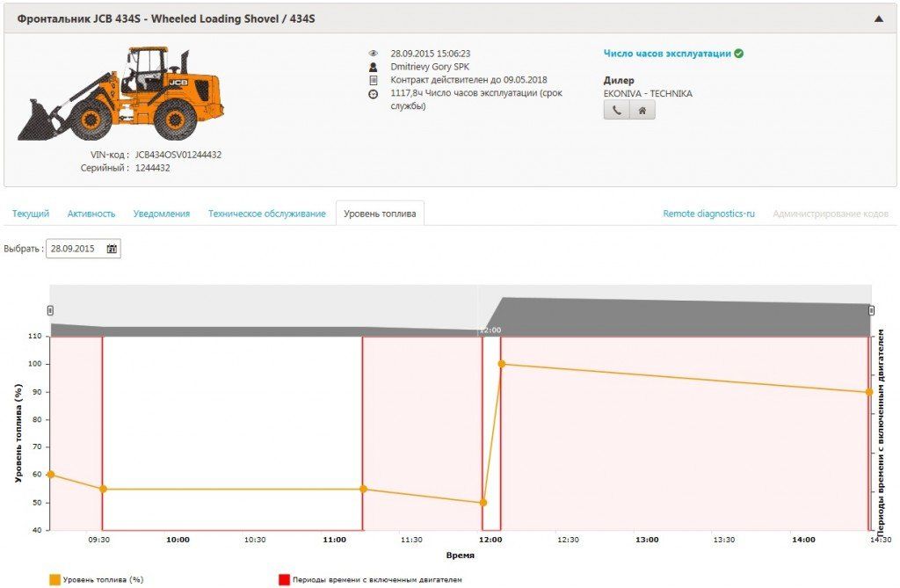Collapse the machine details panel arrow
This screenshot has width=900, height=588.
pyautogui.click(x=878, y=18)
